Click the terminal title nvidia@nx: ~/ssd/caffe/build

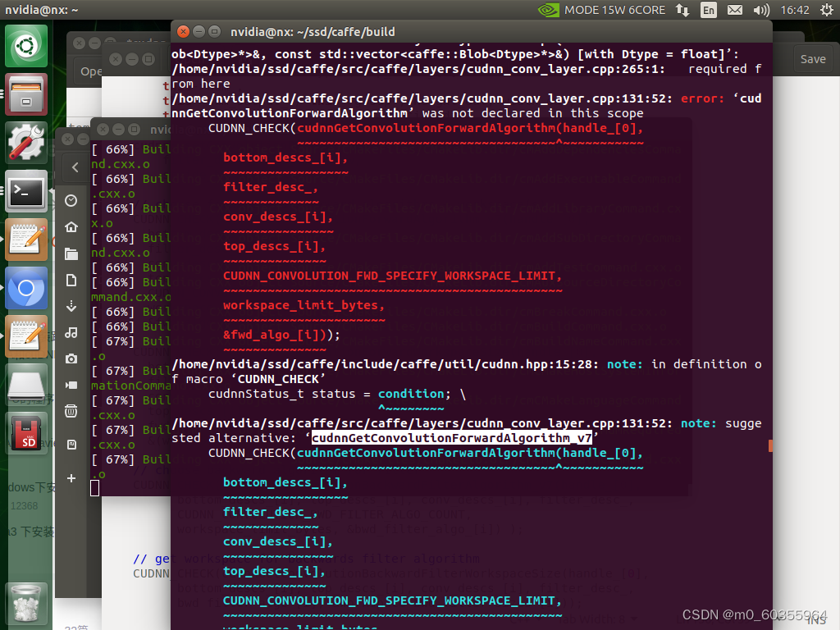pos(313,32)
